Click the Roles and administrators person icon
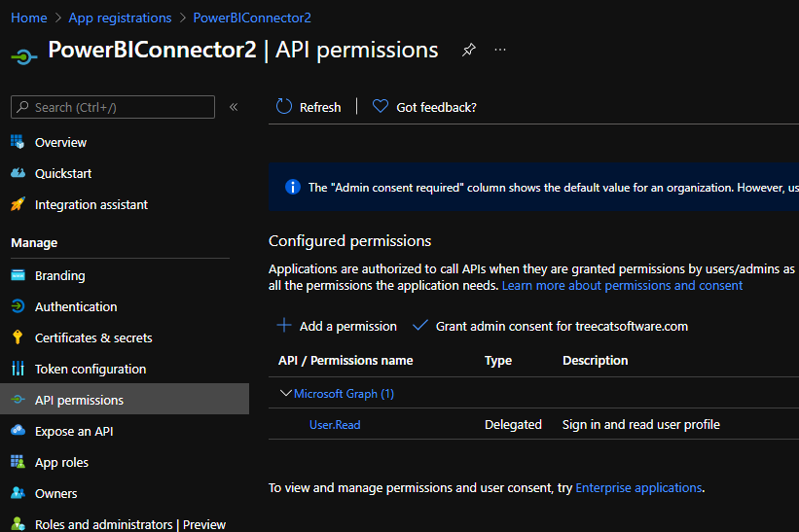 (18, 524)
